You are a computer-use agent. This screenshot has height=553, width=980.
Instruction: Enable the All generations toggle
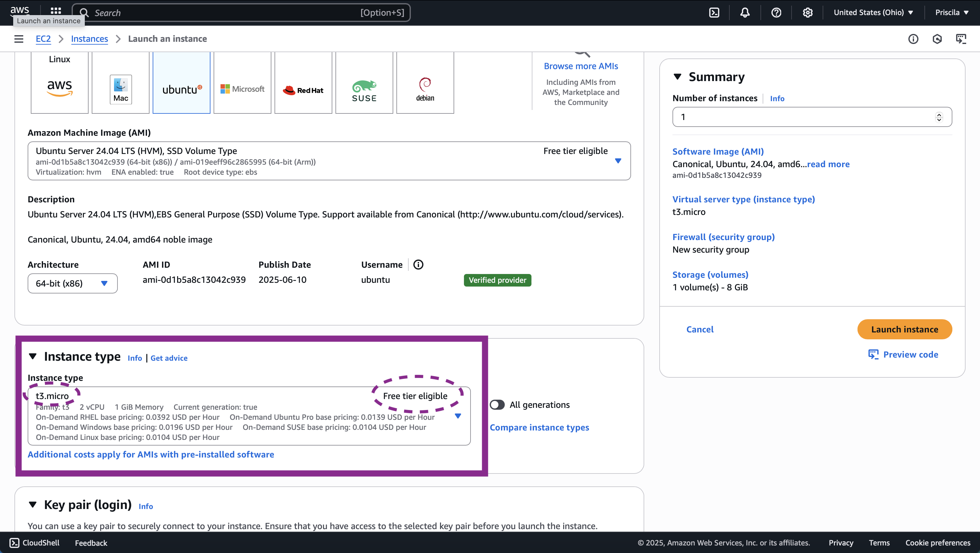497,405
